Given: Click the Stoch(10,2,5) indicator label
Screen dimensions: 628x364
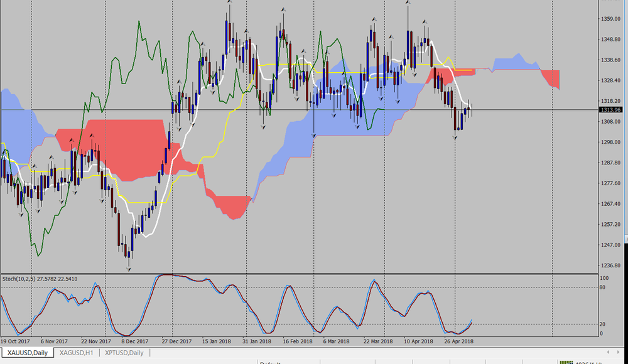Looking at the screenshot, I should coord(40,279).
